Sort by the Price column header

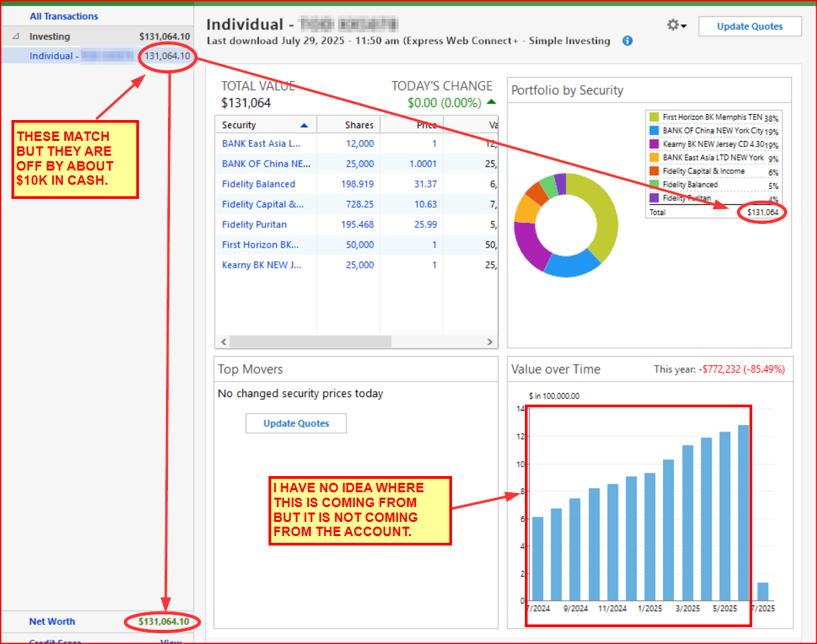[412, 125]
